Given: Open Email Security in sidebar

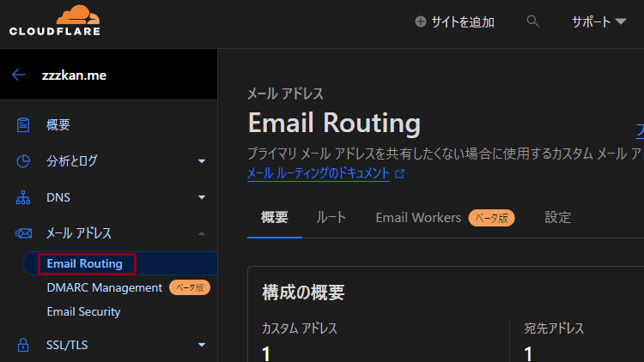Looking at the screenshot, I should coord(84,312).
